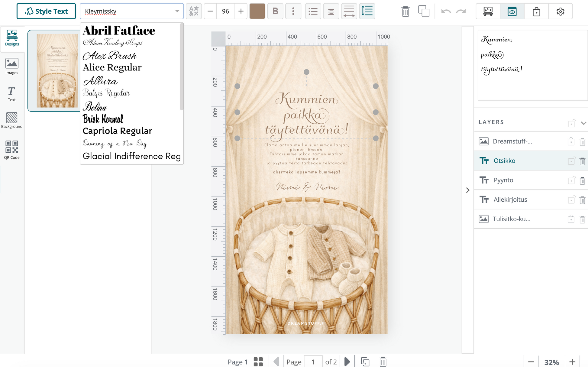Go to next page arrow

pos(347,362)
